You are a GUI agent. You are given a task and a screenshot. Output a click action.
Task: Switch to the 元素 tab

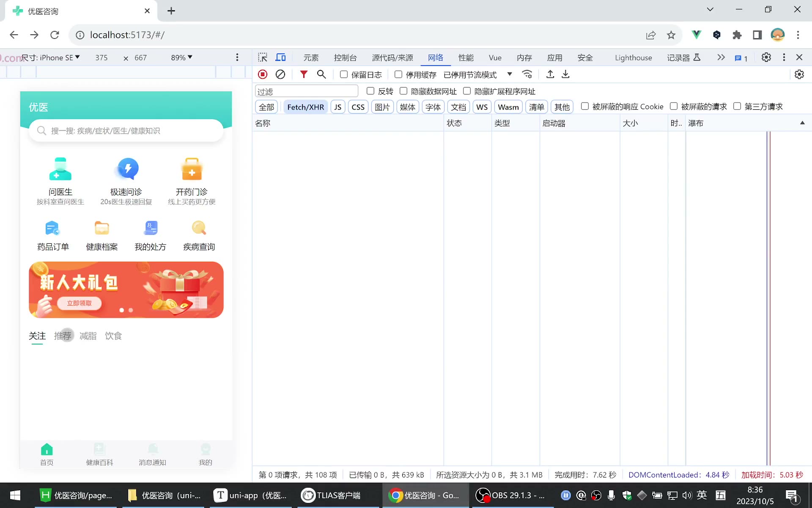pyautogui.click(x=311, y=58)
